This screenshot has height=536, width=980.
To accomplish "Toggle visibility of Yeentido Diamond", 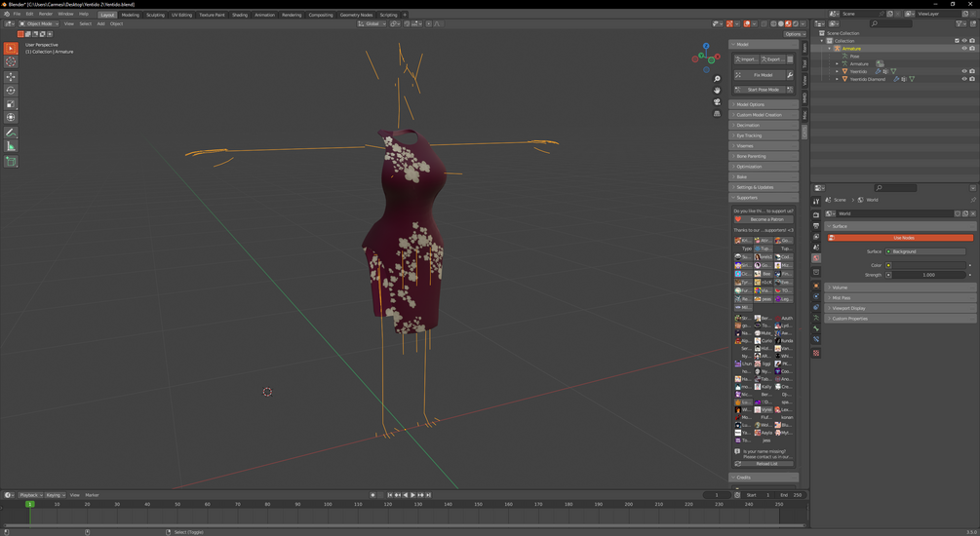I will pyautogui.click(x=964, y=79).
